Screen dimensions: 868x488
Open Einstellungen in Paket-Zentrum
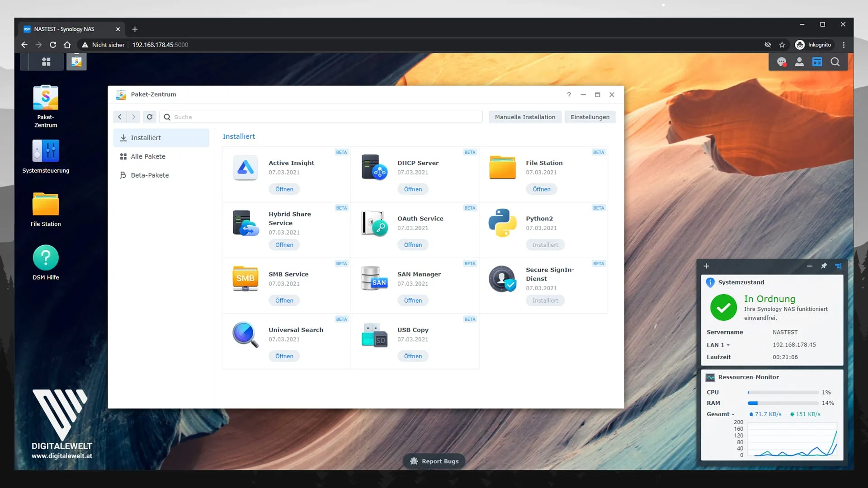pos(590,117)
